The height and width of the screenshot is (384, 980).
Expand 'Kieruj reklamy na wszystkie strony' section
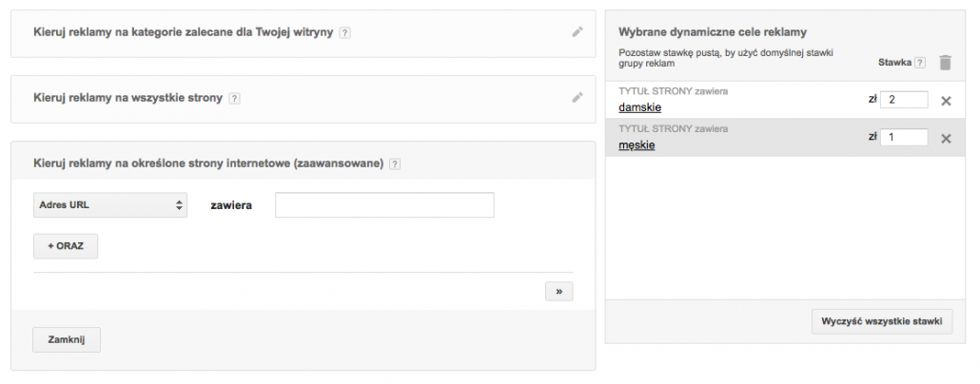pos(128,98)
